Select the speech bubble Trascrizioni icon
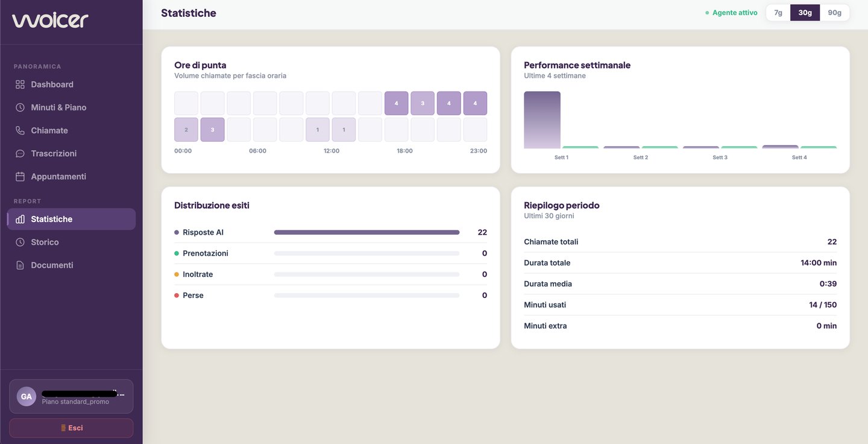Image resolution: width=868 pixels, height=444 pixels. pyautogui.click(x=20, y=153)
